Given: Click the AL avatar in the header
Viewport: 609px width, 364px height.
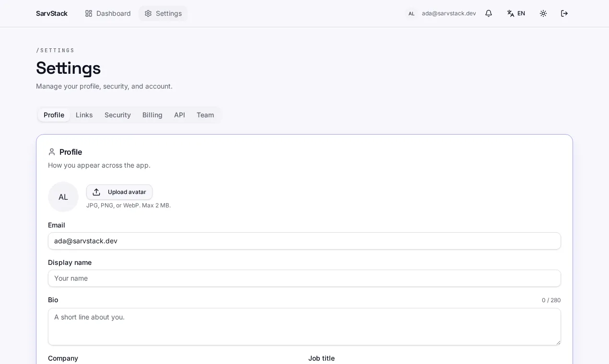Looking at the screenshot, I should pyautogui.click(x=411, y=13).
